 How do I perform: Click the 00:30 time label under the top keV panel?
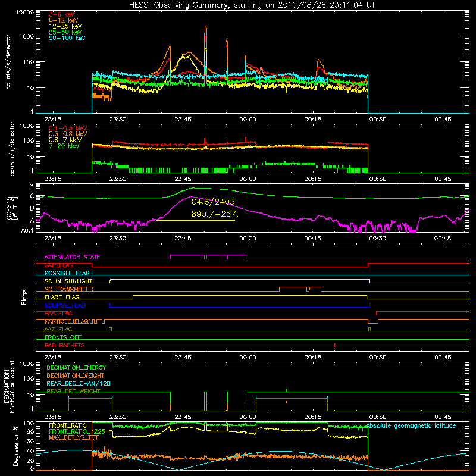[378, 120]
